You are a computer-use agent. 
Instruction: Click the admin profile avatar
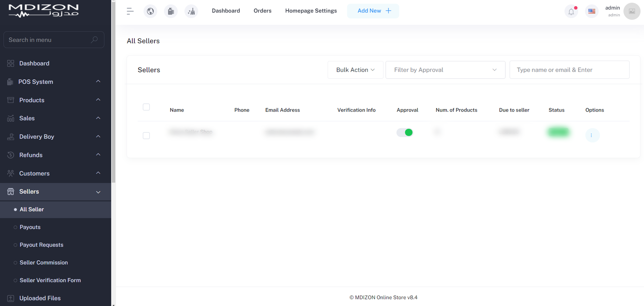632,11
